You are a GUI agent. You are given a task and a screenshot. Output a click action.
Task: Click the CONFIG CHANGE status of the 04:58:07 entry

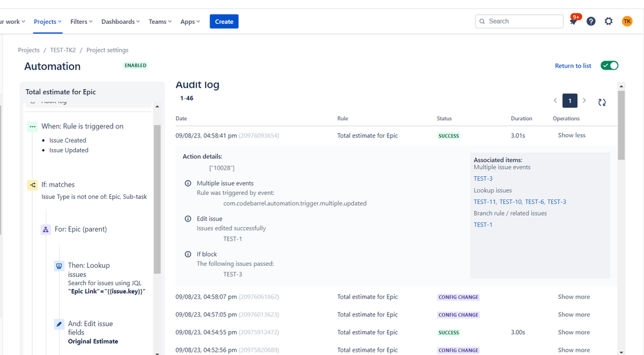[458, 298]
